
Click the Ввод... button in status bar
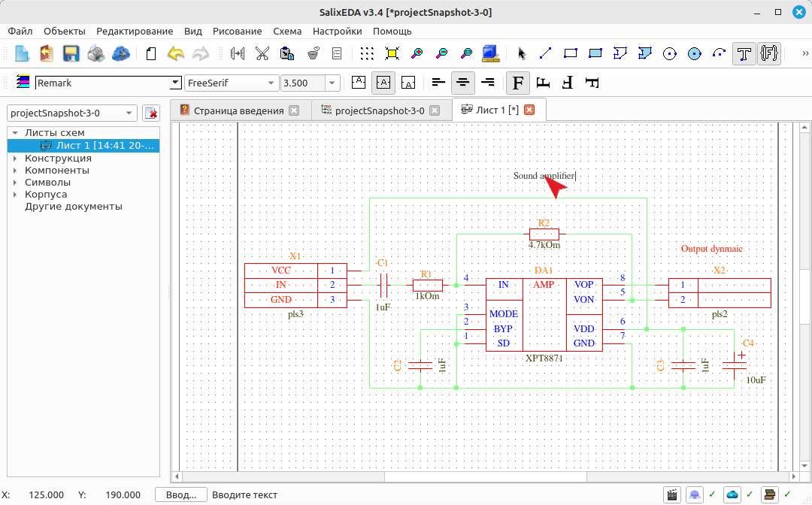pyautogui.click(x=181, y=495)
